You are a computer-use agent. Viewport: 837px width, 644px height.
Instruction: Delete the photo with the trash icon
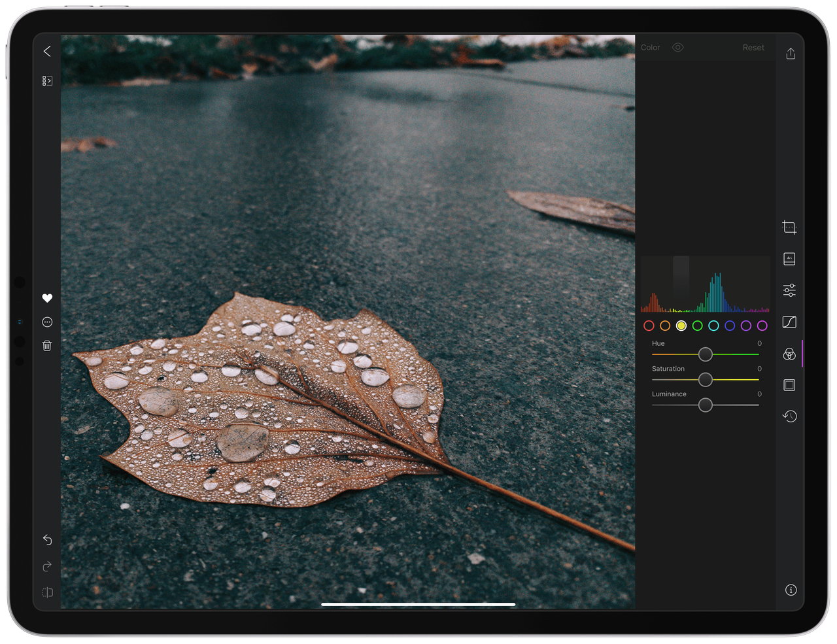click(x=47, y=345)
